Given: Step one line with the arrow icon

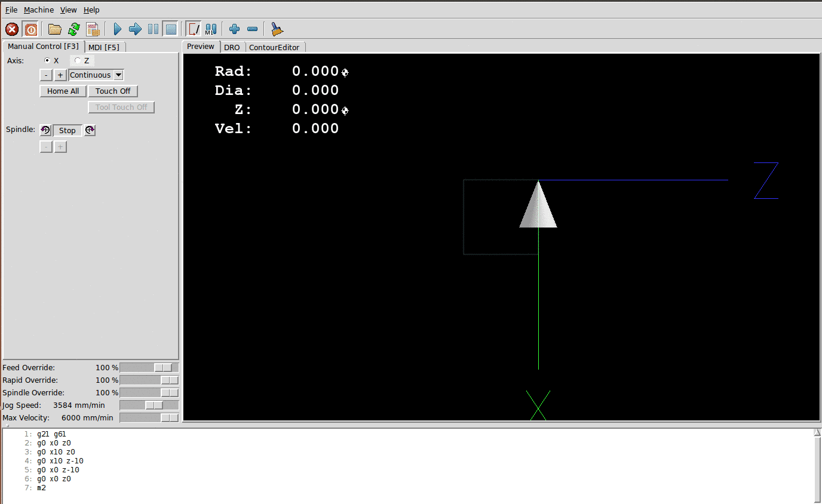Looking at the screenshot, I should point(135,29).
